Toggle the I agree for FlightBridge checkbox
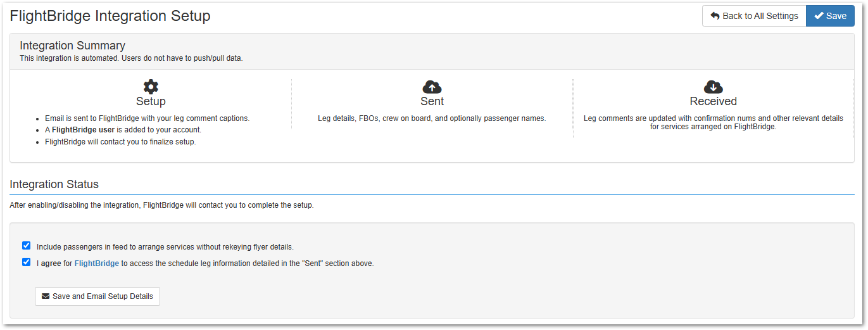 point(26,262)
